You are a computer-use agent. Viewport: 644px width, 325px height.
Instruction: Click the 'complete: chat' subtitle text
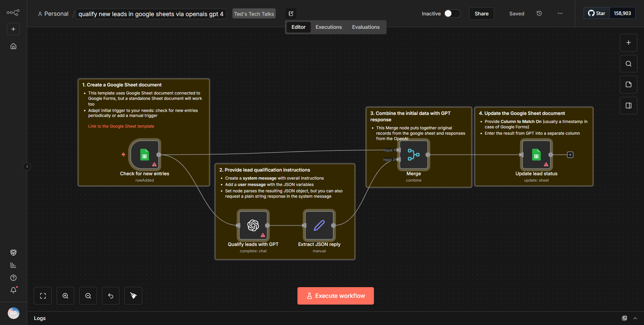click(x=253, y=251)
